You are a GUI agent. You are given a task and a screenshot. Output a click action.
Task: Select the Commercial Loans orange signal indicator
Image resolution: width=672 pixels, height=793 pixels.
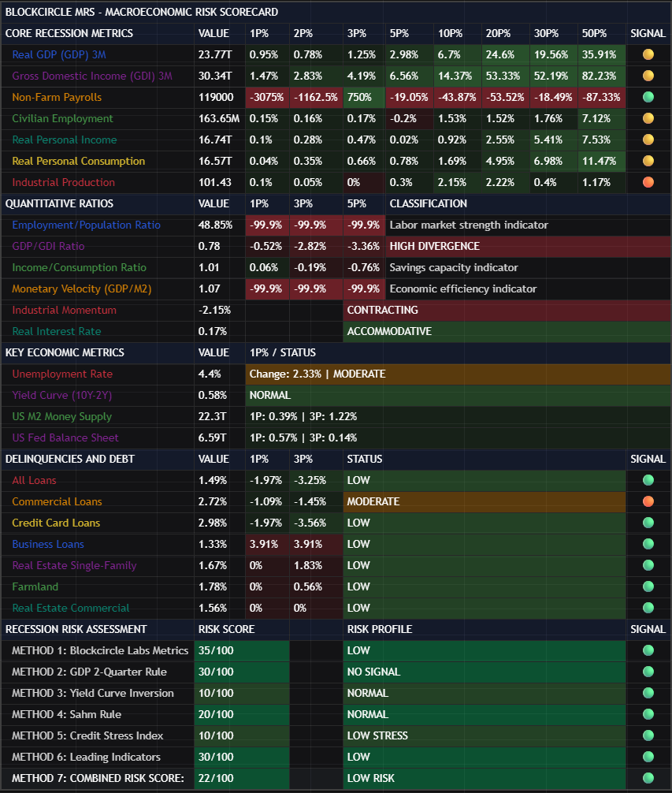(648, 502)
